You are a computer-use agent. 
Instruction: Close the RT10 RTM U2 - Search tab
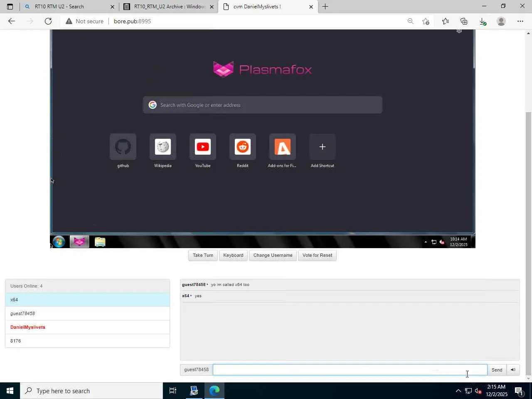pos(112,7)
